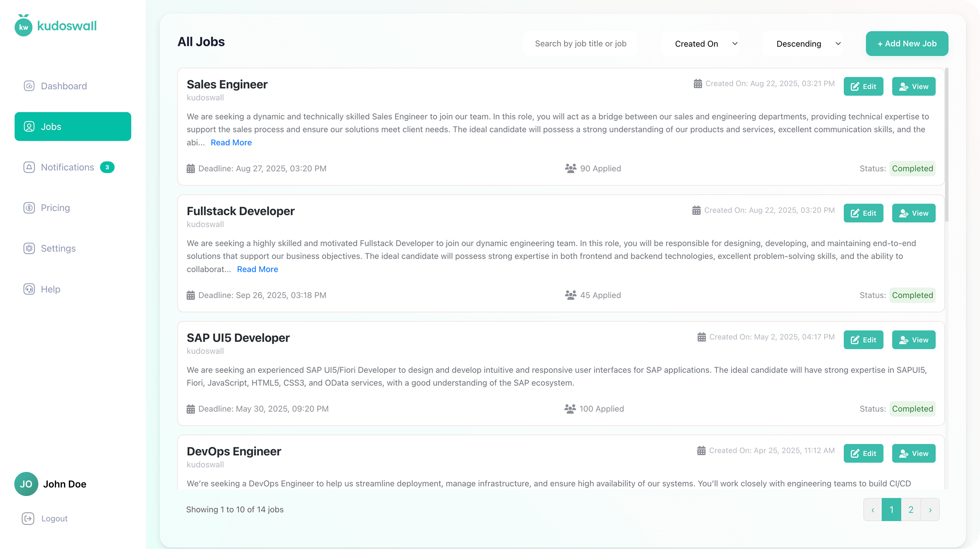Screen dimensions: 980x549
Task: Focus the job title search field
Action: [580, 44]
